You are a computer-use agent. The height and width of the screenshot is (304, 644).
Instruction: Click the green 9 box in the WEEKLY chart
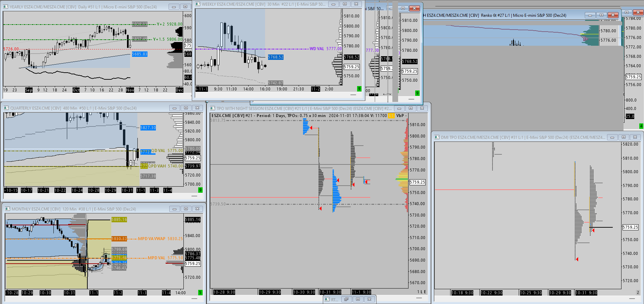[359, 89]
